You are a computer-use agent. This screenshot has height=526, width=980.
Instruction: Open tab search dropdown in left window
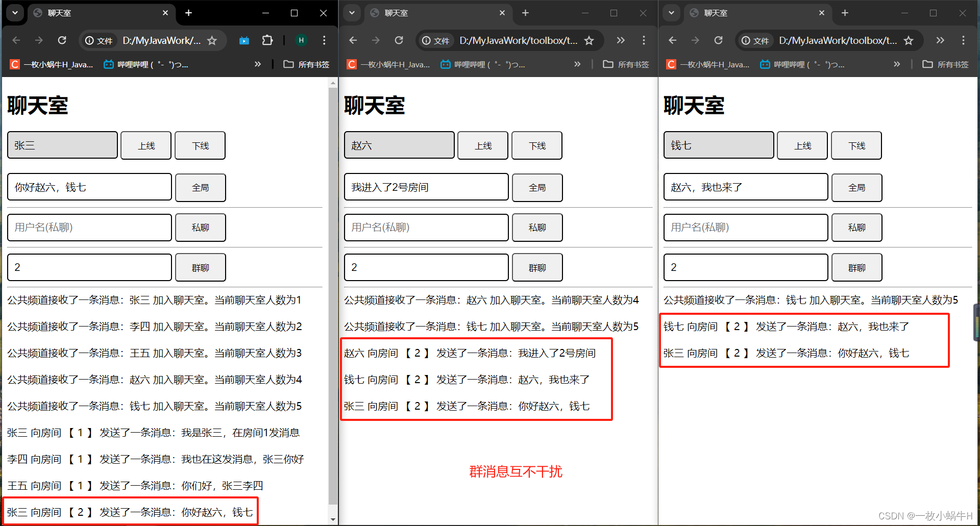(15, 13)
